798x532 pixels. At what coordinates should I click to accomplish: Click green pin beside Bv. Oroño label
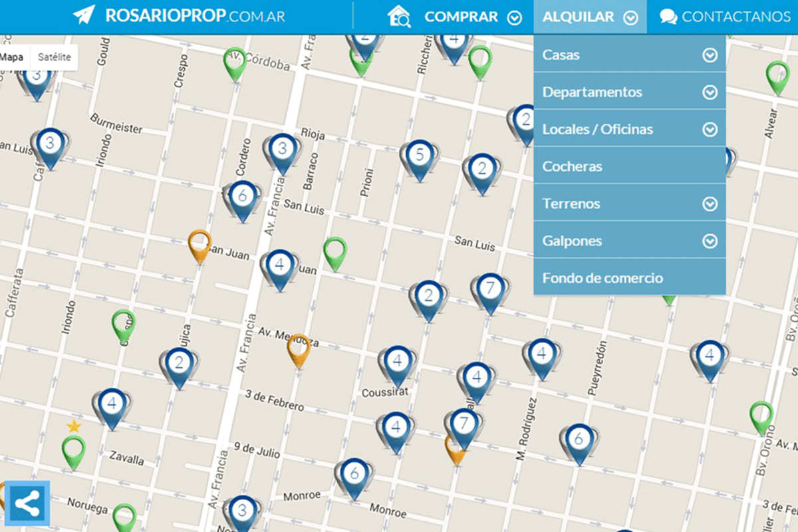[x=761, y=418]
